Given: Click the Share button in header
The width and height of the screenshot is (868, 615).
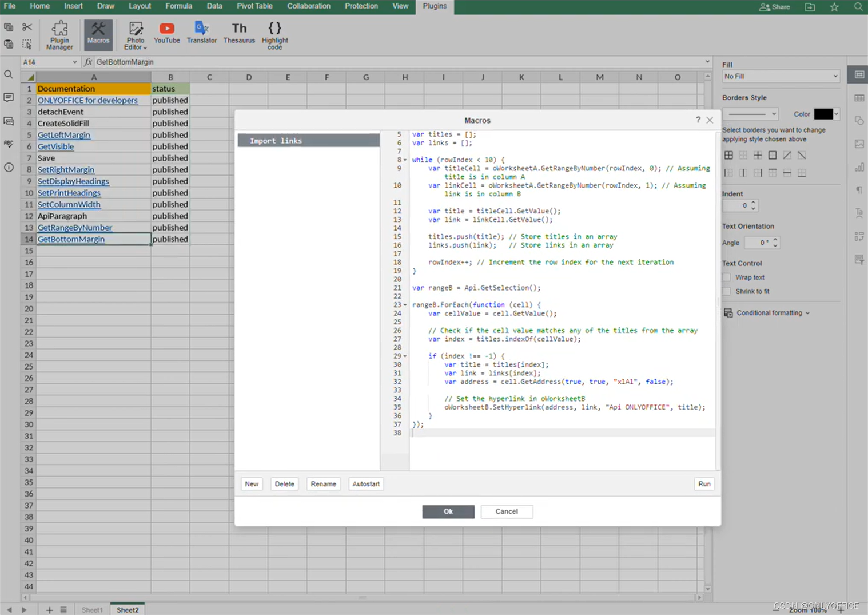Looking at the screenshot, I should click(775, 7).
